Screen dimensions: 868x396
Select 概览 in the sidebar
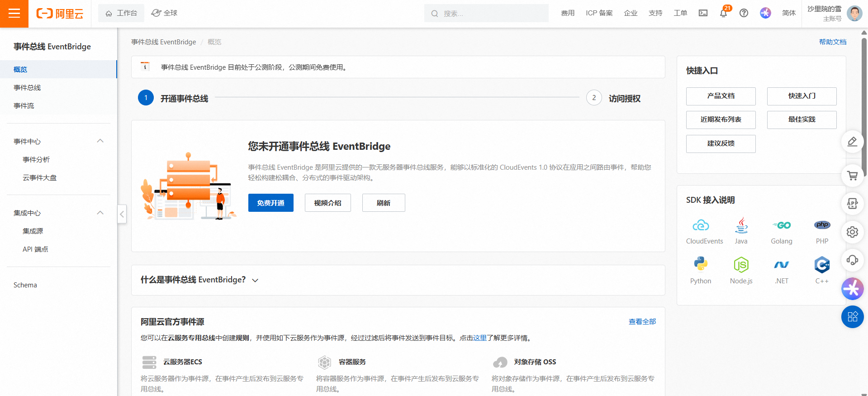(58, 69)
